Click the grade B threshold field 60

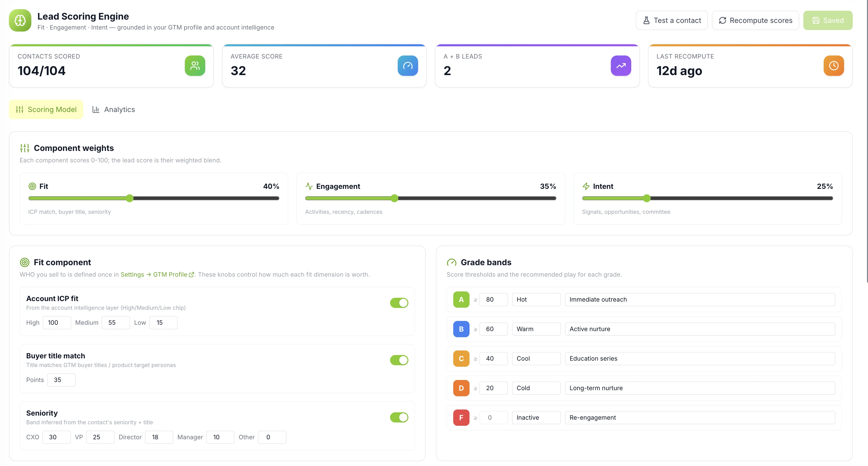tap(494, 329)
